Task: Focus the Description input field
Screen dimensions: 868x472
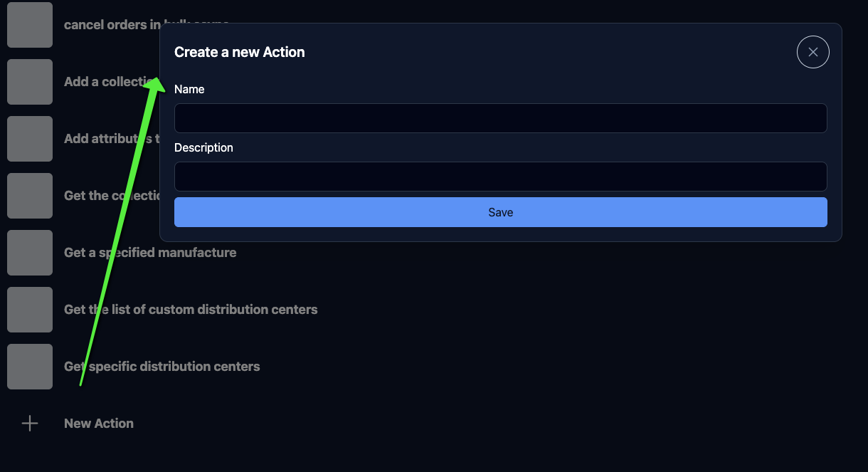Action: tap(500, 177)
